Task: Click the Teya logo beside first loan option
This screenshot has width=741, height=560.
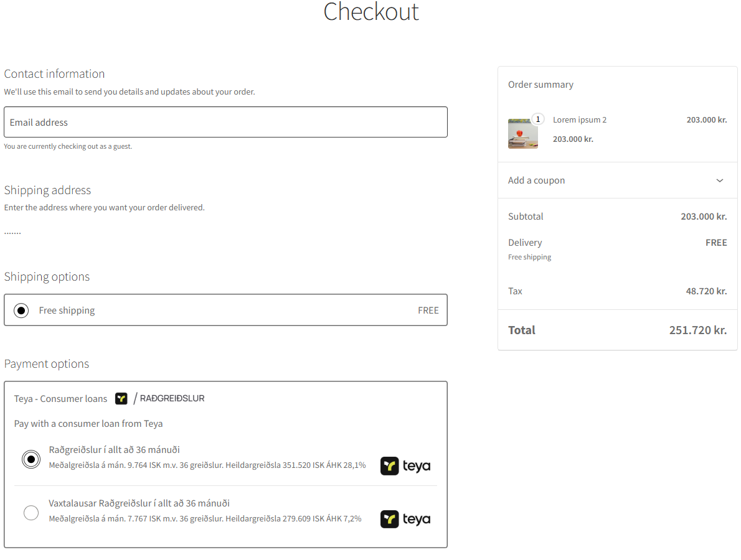Action: [405, 465]
